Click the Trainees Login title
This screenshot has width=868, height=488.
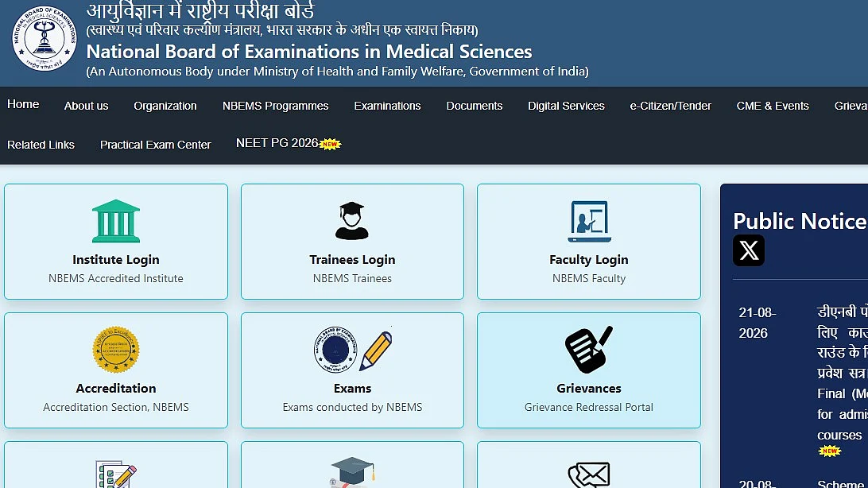[352, 259]
